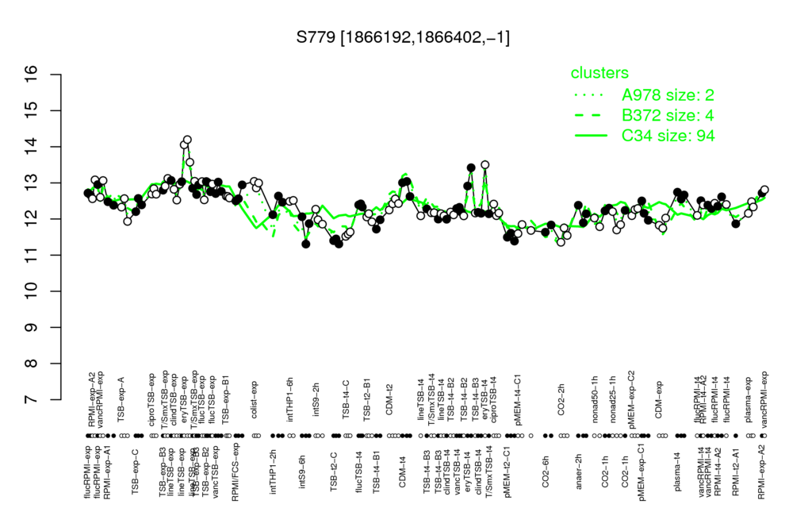
Task: Click x-axis label CO2-2h
Action: (x=562, y=401)
